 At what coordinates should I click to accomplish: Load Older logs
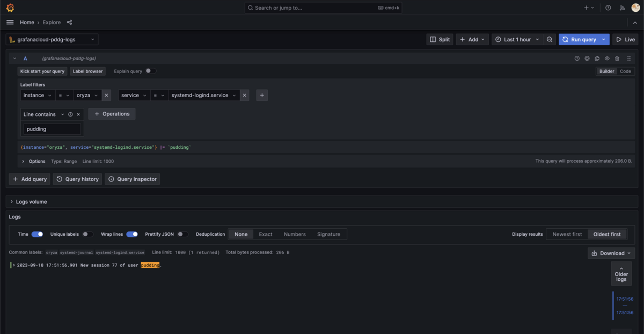[x=621, y=274]
